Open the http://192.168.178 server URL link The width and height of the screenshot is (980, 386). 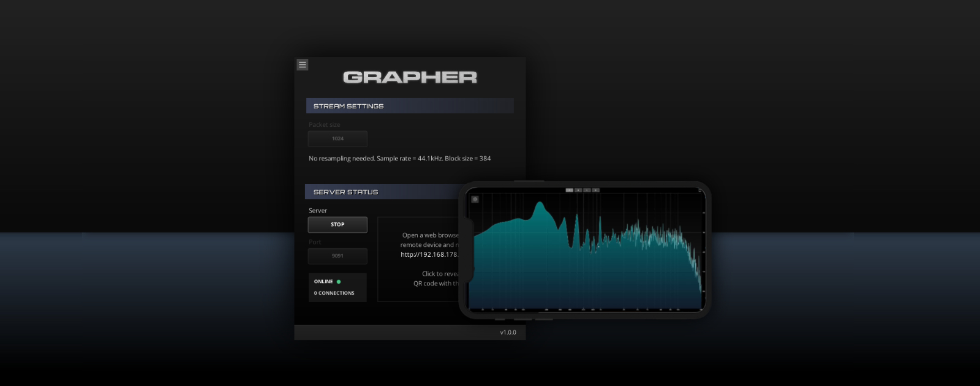click(x=429, y=255)
